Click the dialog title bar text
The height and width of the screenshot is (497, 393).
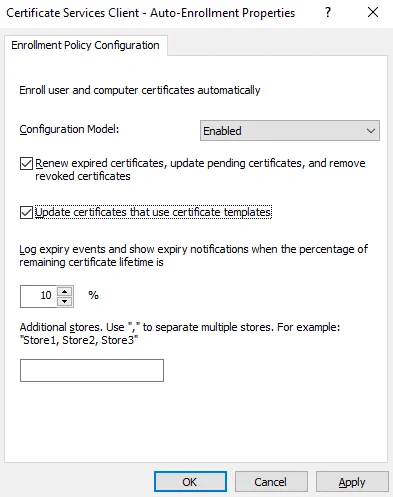tap(151, 13)
